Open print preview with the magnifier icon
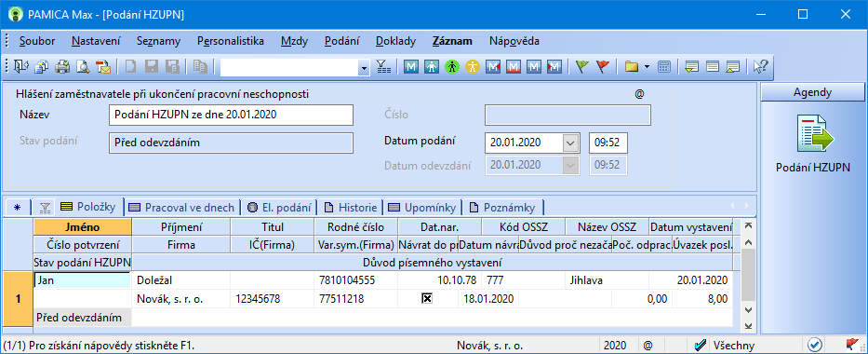 pyautogui.click(x=83, y=67)
